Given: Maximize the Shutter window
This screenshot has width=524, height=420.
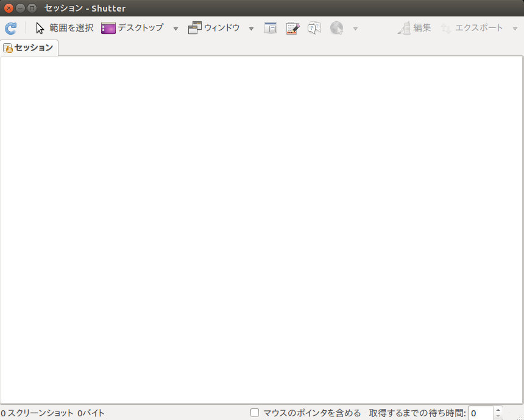Looking at the screenshot, I should [32, 8].
